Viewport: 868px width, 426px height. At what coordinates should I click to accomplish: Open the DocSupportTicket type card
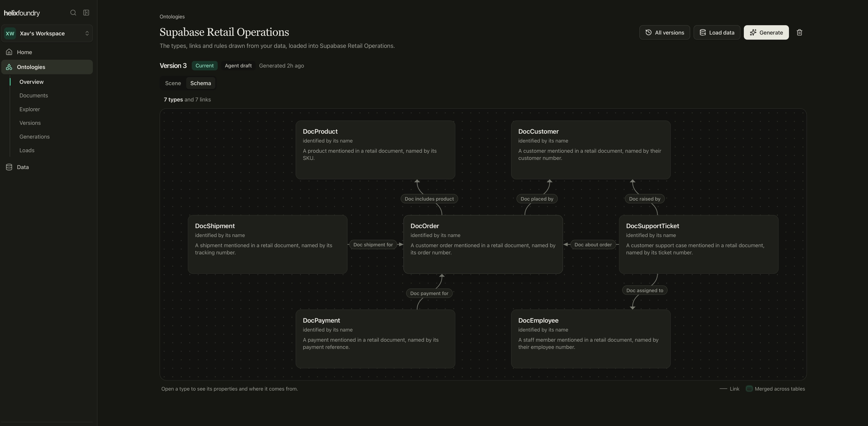point(698,244)
